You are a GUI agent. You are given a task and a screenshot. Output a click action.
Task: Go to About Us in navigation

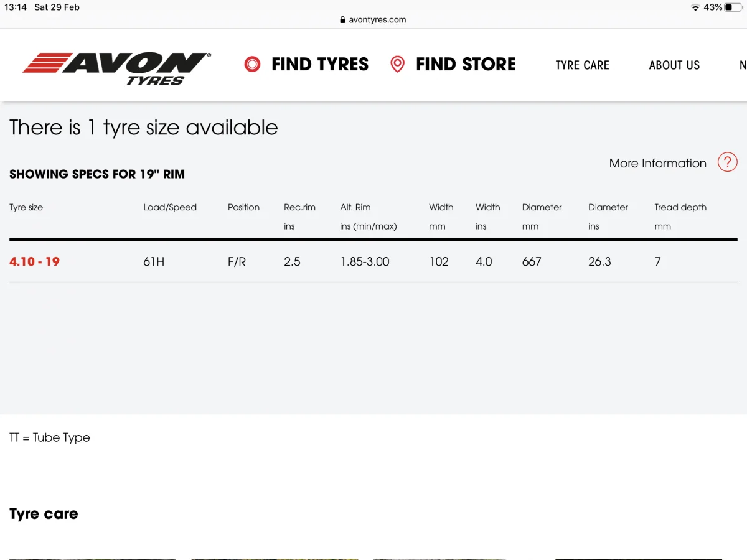(x=674, y=65)
